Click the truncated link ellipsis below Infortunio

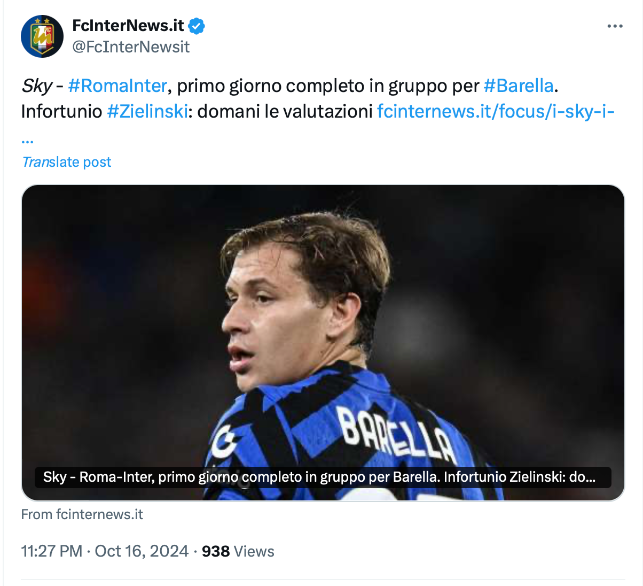27,137
